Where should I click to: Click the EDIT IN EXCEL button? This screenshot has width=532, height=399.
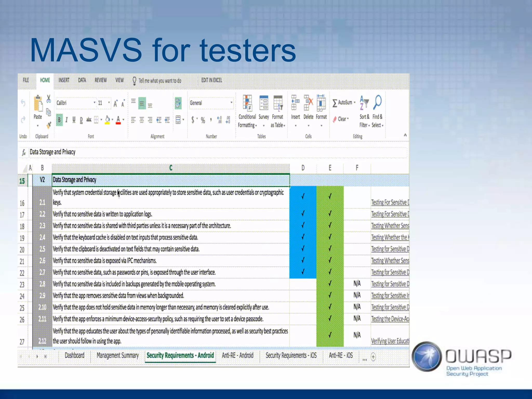tap(212, 80)
